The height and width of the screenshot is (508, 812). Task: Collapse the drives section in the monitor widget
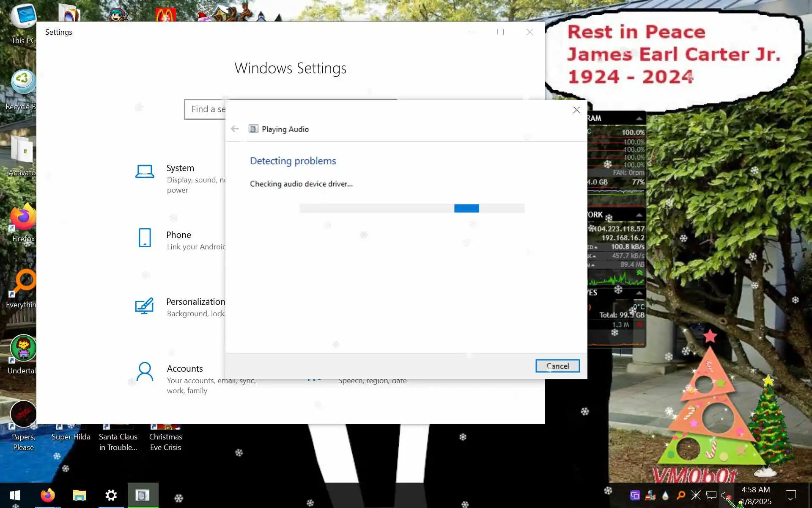[x=639, y=293]
